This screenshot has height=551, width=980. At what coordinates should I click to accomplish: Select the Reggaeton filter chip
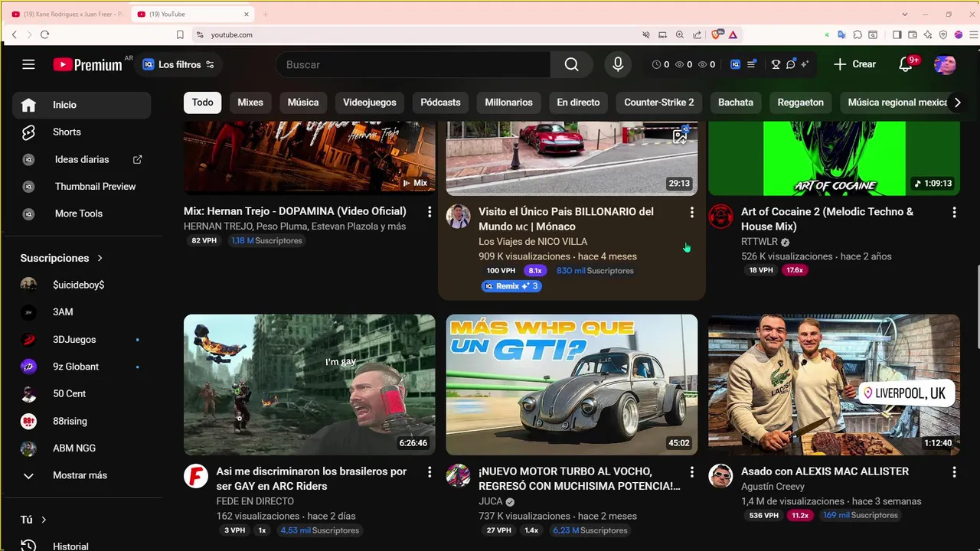pyautogui.click(x=801, y=102)
